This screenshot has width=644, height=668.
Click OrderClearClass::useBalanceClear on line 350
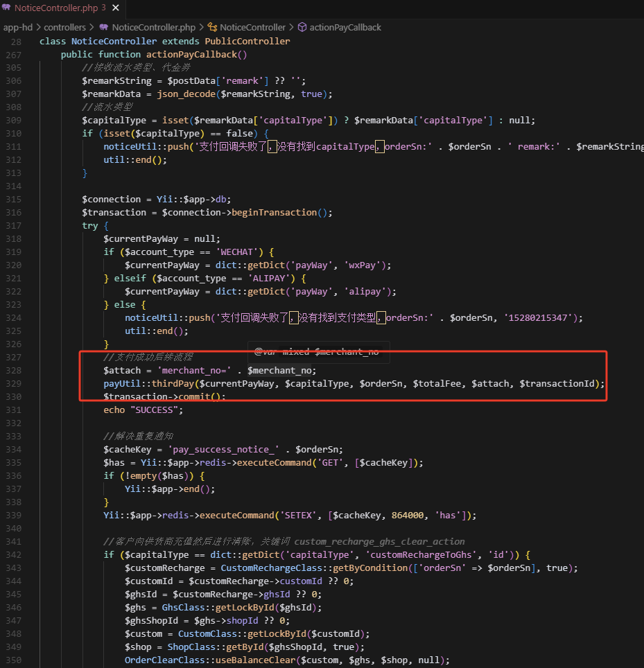coord(209,661)
